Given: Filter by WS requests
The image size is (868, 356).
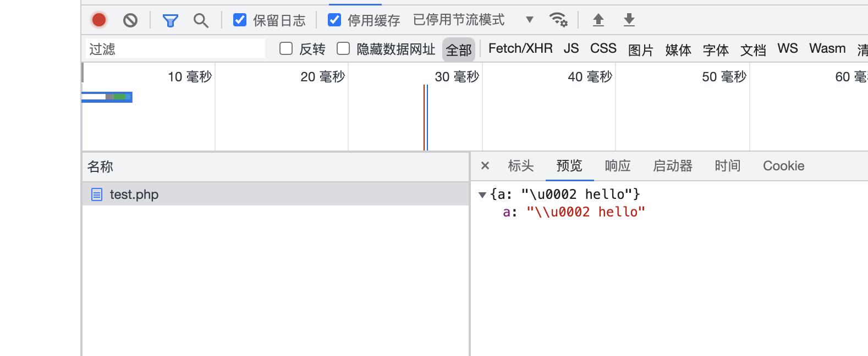Looking at the screenshot, I should 788,48.
